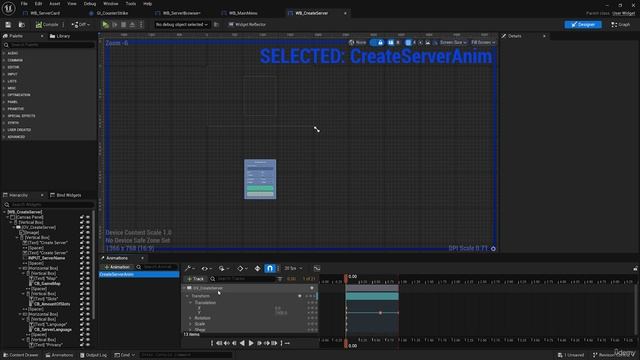Toggle visibility eye for CB_ServerLanguage row
This screenshot has width=640, height=360.
(88, 329)
